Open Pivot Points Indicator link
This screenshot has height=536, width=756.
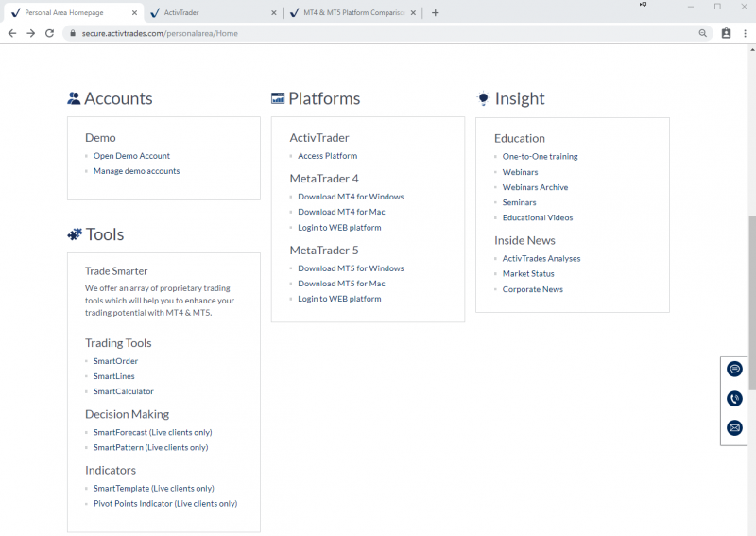(165, 503)
